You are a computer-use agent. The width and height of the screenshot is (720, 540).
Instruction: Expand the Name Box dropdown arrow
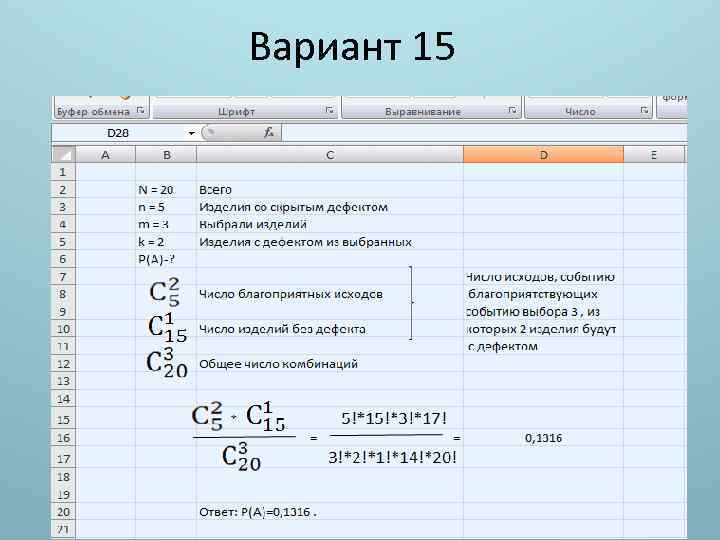[x=191, y=133]
